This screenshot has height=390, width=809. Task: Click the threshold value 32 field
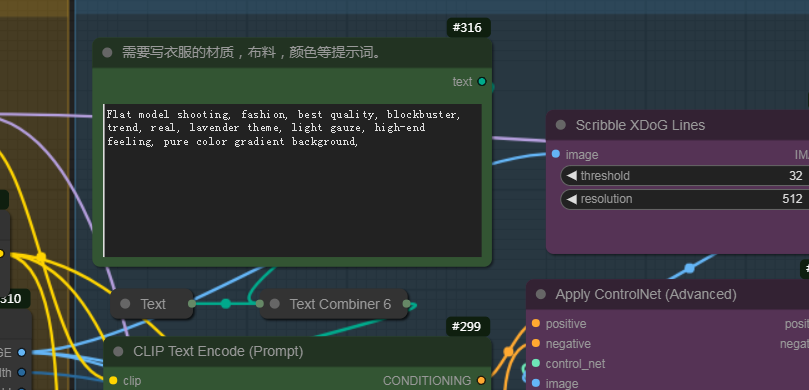pyautogui.click(x=795, y=176)
